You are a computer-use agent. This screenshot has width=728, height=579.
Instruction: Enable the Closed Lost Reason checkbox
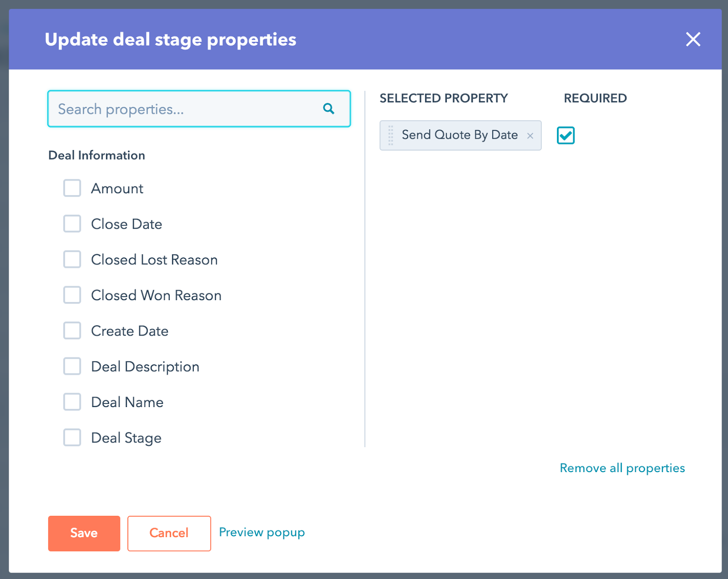[x=72, y=259]
